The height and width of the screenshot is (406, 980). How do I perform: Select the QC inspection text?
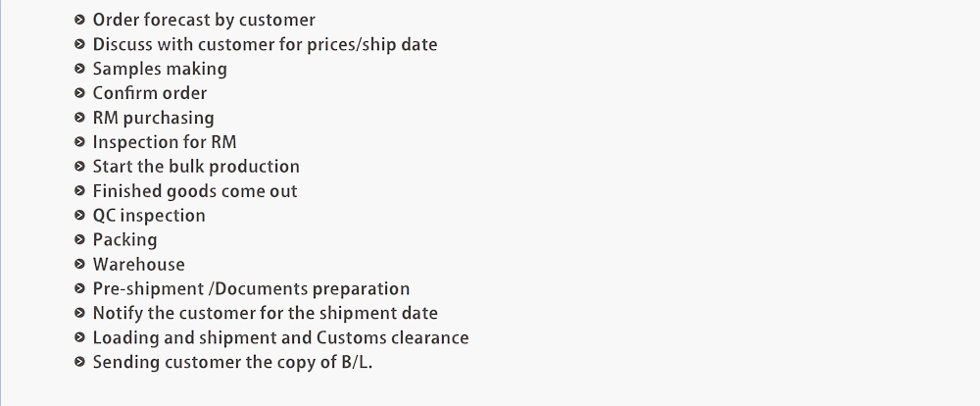coord(149,215)
